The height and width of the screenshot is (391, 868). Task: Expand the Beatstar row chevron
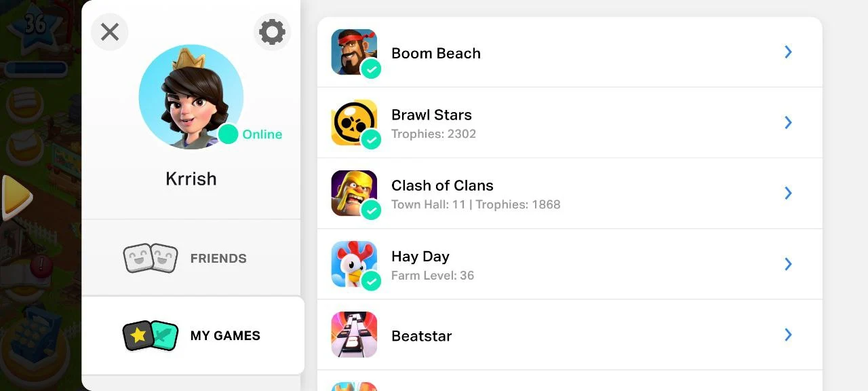(788, 335)
